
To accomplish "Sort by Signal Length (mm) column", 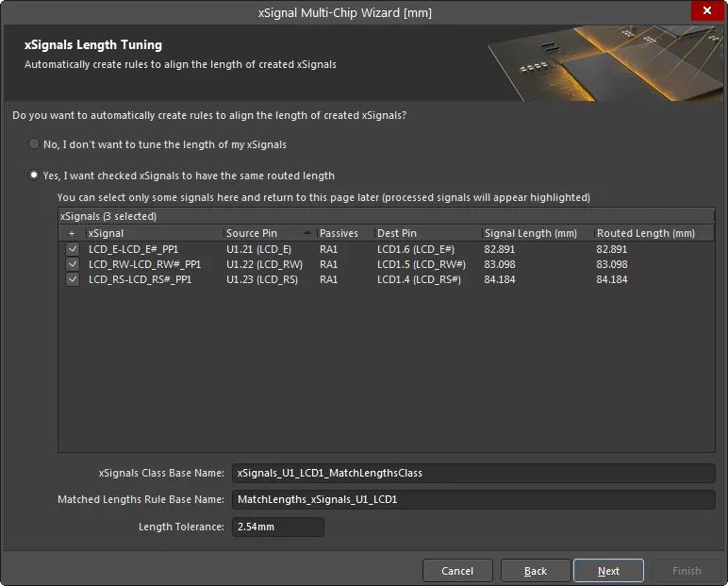I will [531, 233].
